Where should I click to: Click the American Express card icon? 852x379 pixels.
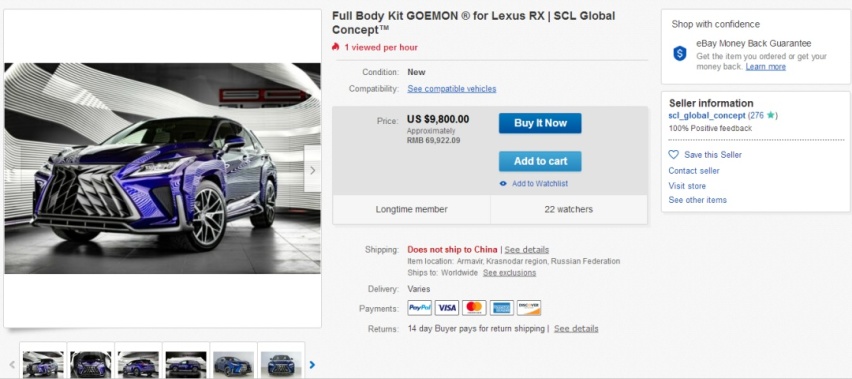[501, 308]
